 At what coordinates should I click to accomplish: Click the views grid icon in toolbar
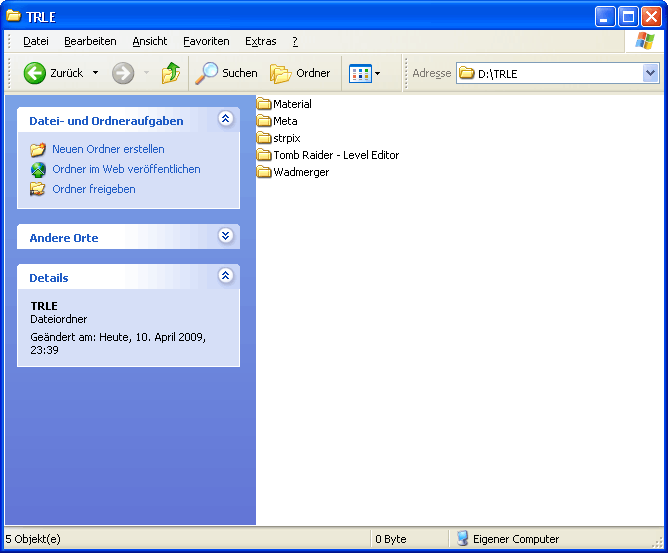(359, 73)
